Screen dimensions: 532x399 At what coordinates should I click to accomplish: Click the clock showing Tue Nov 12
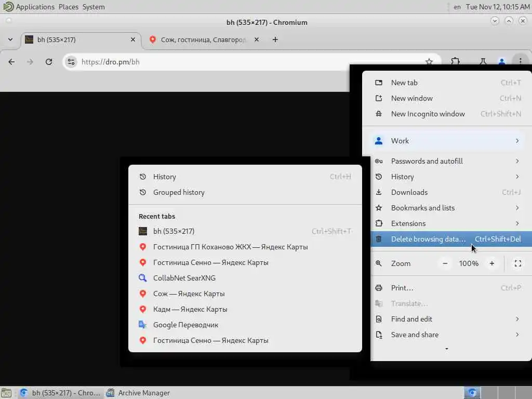click(497, 7)
